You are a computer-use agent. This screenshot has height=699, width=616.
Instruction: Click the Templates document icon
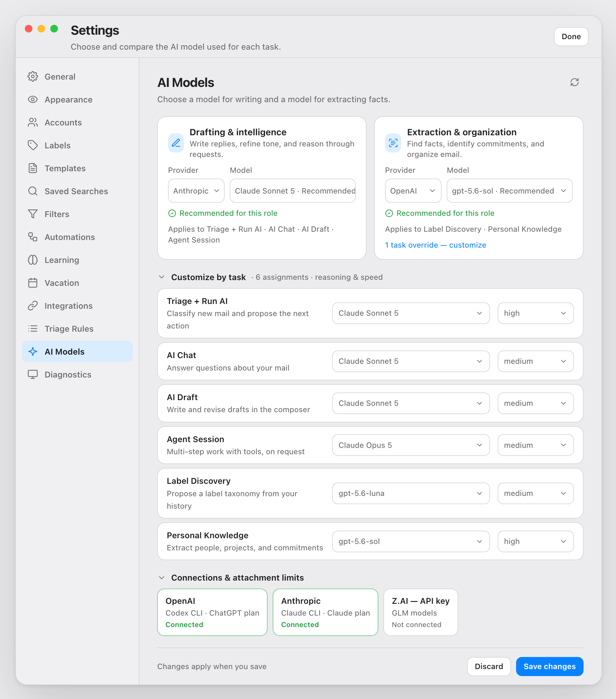tap(33, 168)
